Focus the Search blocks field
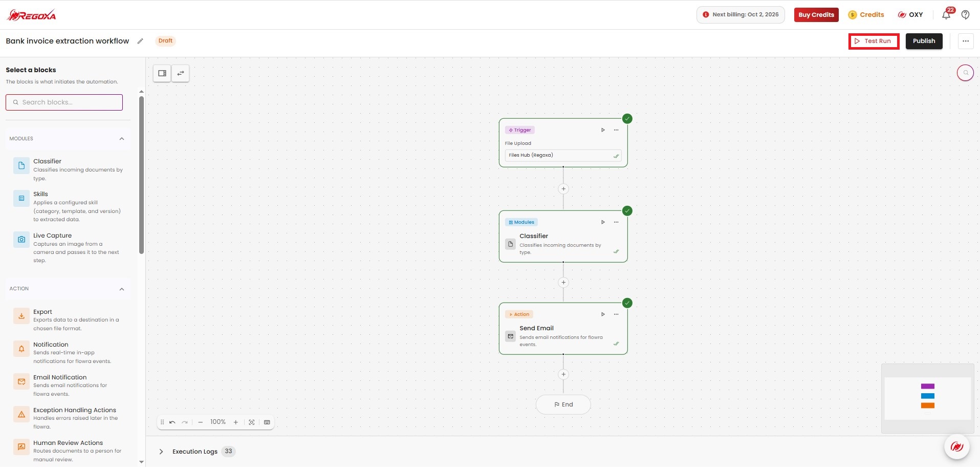This screenshot has width=980, height=470. pyautogui.click(x=64, y=102)
